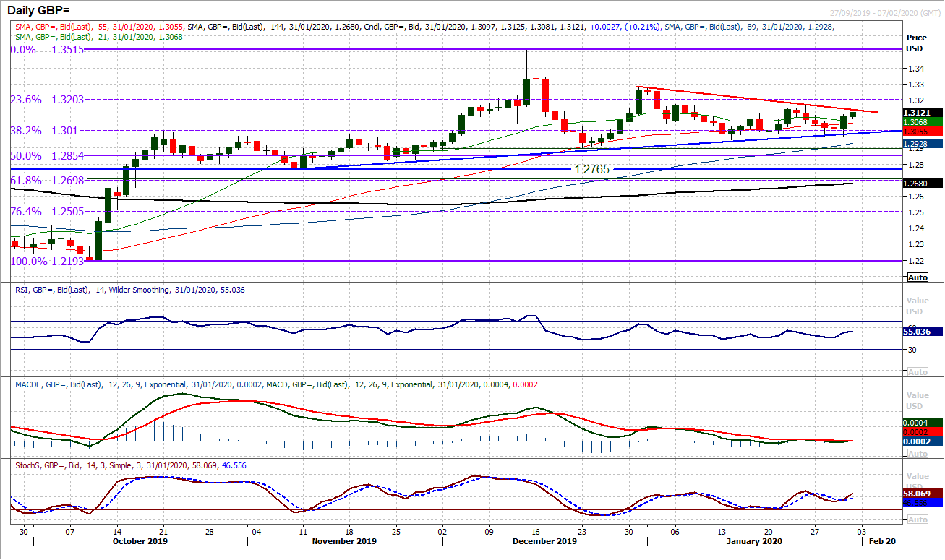Click the green 1.3068 SMA price flag
Screen dimensions: 945x560
[x=917, y=123]
